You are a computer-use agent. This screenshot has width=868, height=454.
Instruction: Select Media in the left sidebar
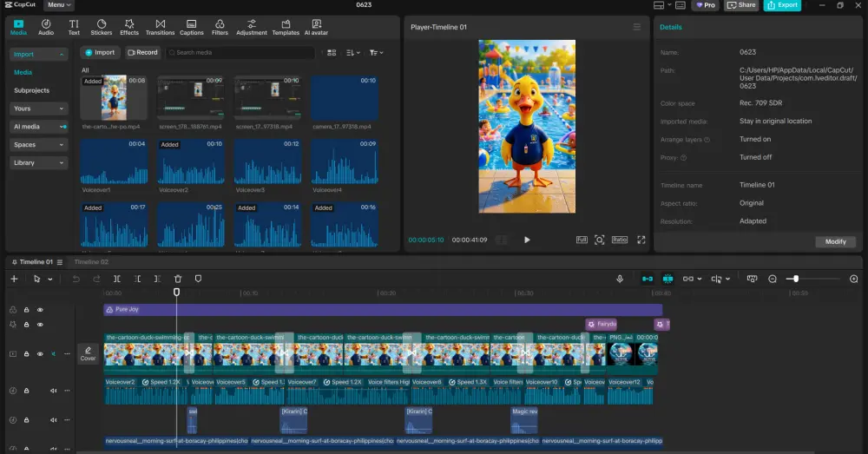point(23,73)
